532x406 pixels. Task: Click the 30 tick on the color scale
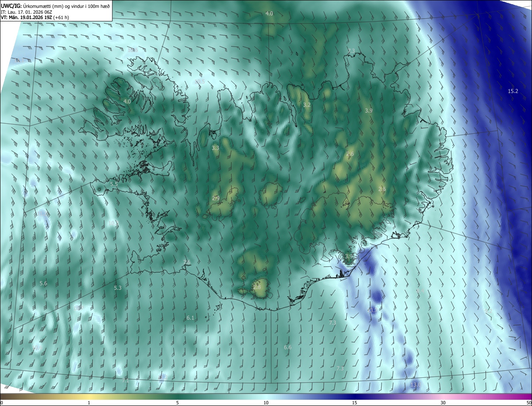(x=443, y=403)
